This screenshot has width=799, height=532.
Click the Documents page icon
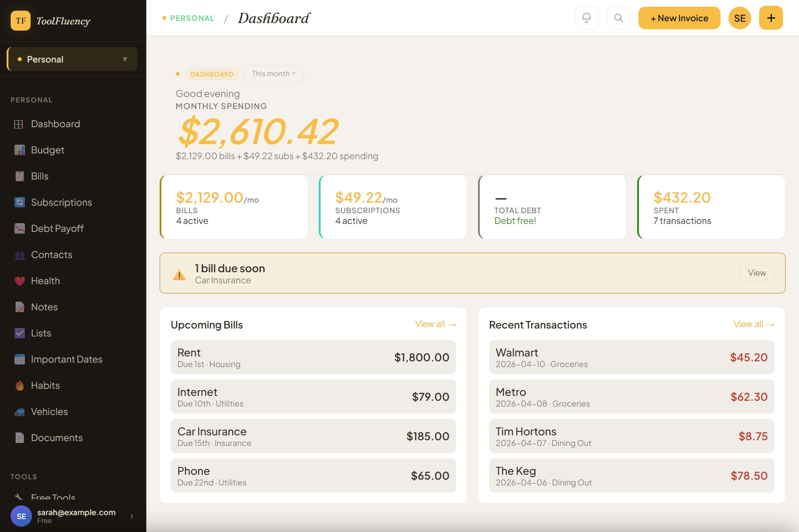click(20, 438)
